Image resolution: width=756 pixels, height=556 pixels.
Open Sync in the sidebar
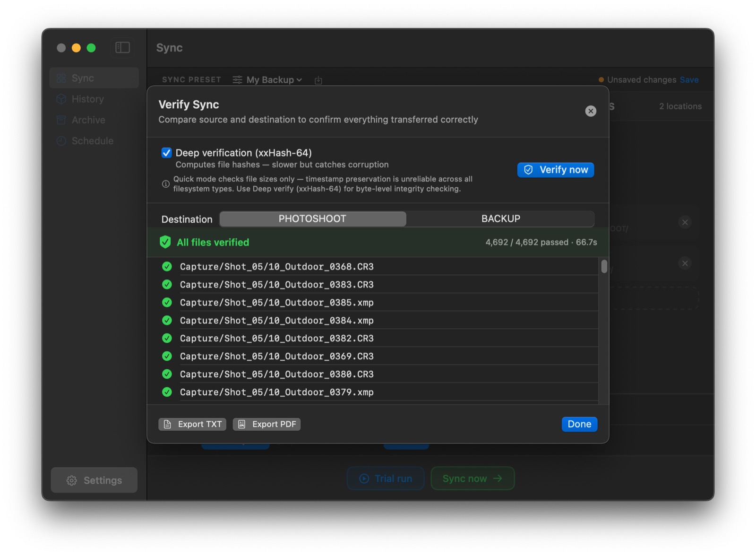point(94,78)
